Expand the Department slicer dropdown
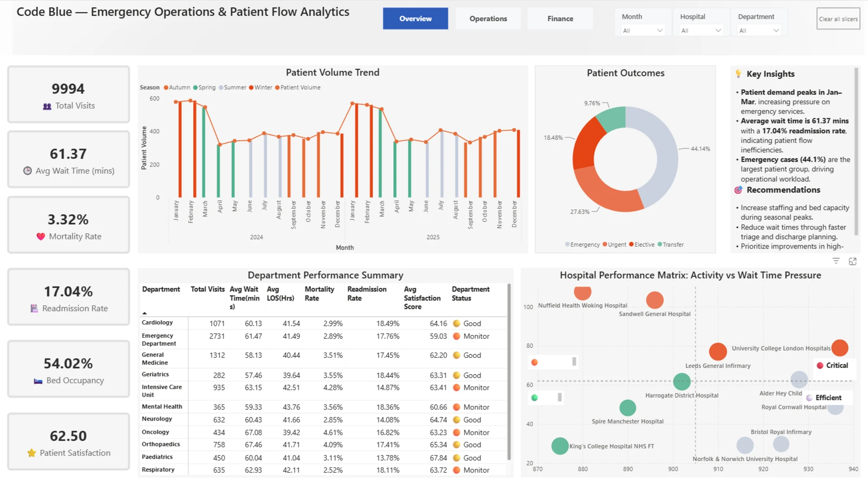 759,31
